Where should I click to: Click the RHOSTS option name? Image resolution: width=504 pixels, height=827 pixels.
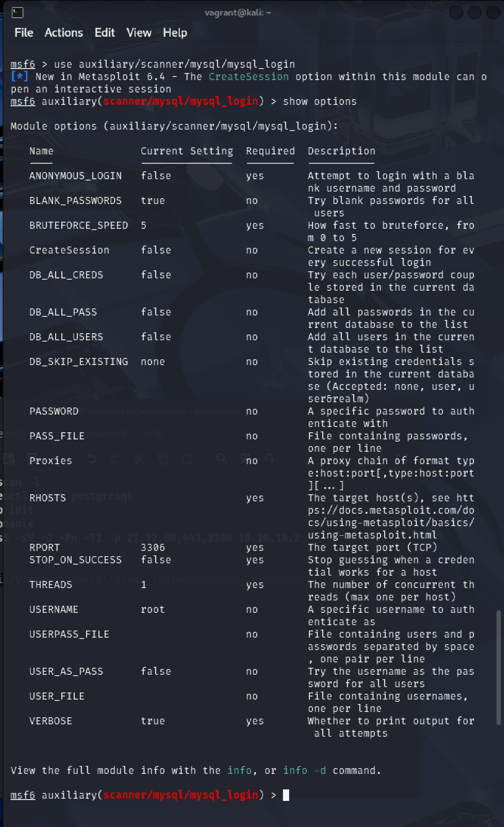(48, 498)
